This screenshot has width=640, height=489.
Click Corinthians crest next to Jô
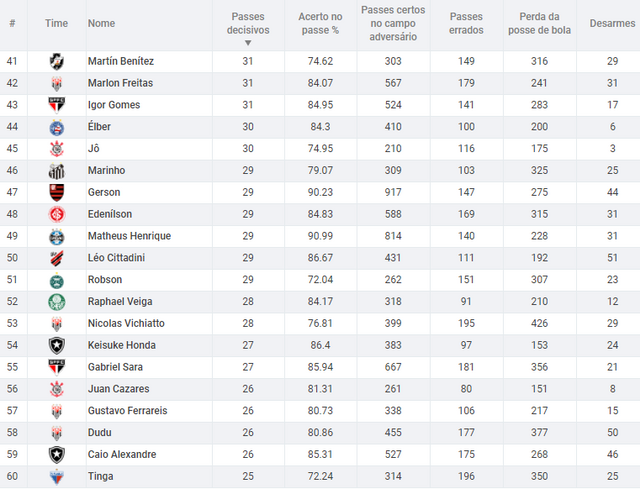[57, 149]
